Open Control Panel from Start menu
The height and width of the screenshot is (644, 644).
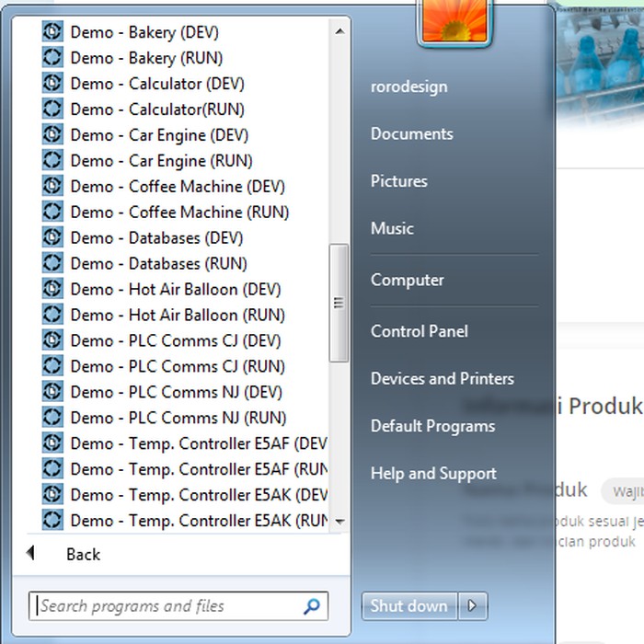419,331
